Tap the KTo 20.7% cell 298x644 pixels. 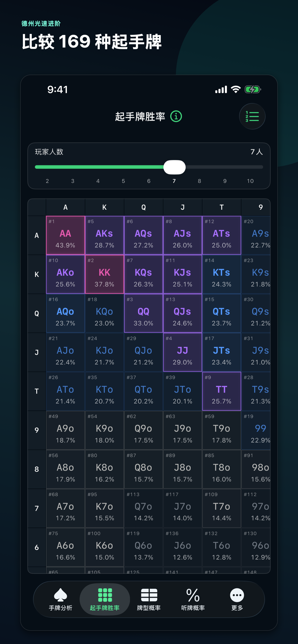pos(104,391)
